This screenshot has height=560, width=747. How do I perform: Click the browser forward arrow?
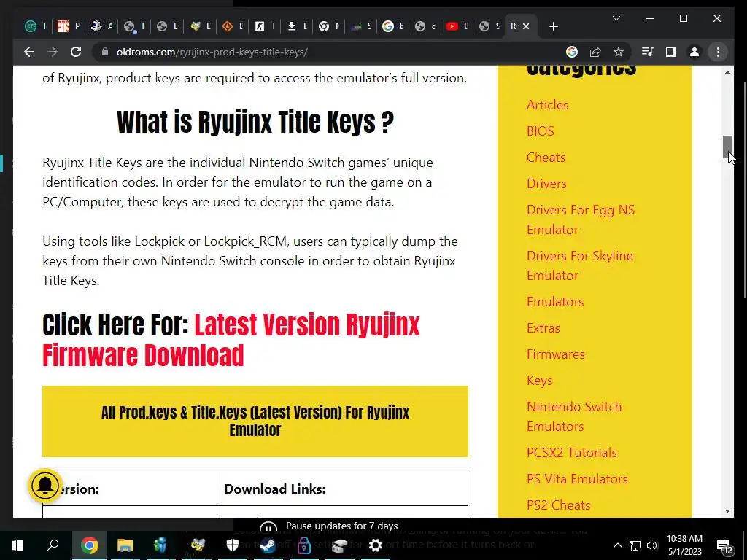[53, 52]
